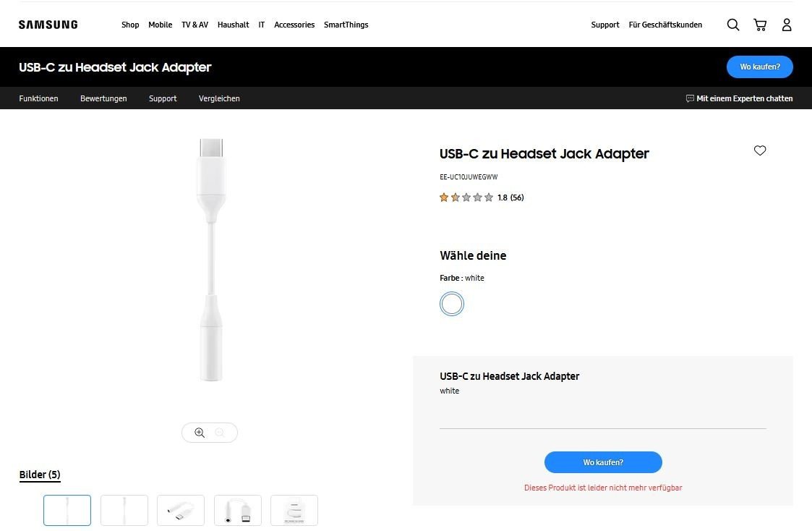Screen dimensions: 812x531
Task: Expand the Support header menu
Action: point(605,25)
